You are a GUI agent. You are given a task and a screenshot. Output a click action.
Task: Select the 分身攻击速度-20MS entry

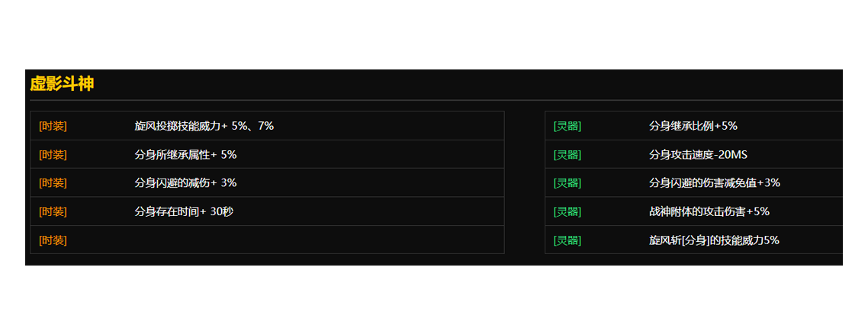(698, 155)
